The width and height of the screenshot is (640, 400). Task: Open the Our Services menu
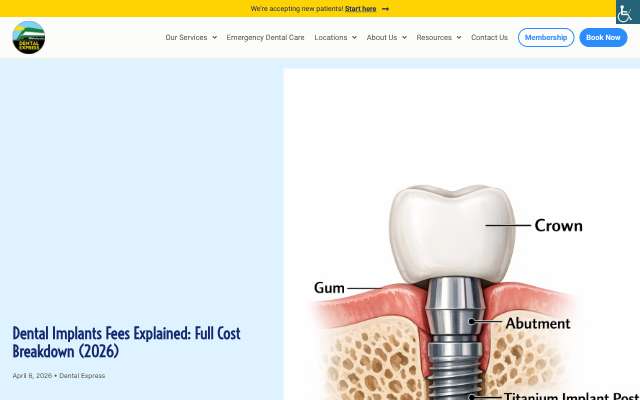[186, 37]
